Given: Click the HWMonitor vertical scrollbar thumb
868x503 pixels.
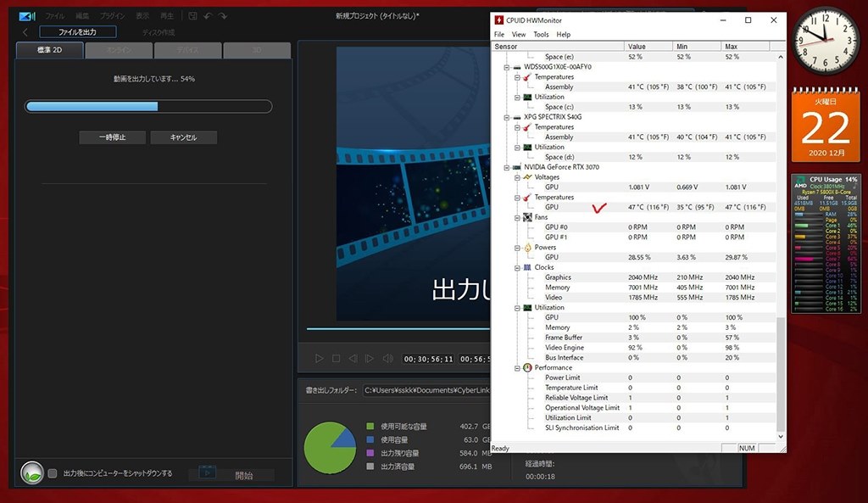Looking at the screenshot, I should 781,374.
